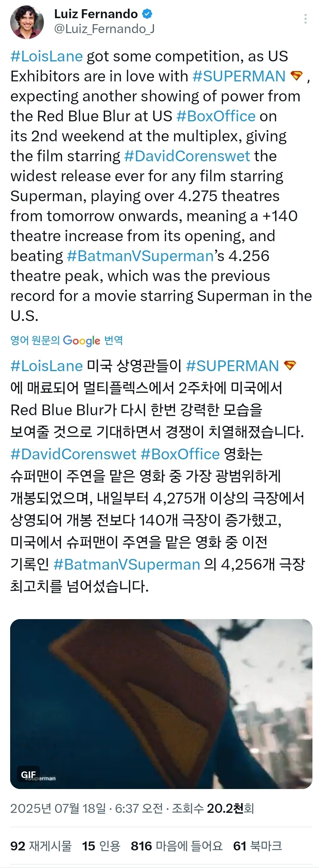
Task: Open the #LoisLane hashtag in original tweet
Action: point(47,56)
